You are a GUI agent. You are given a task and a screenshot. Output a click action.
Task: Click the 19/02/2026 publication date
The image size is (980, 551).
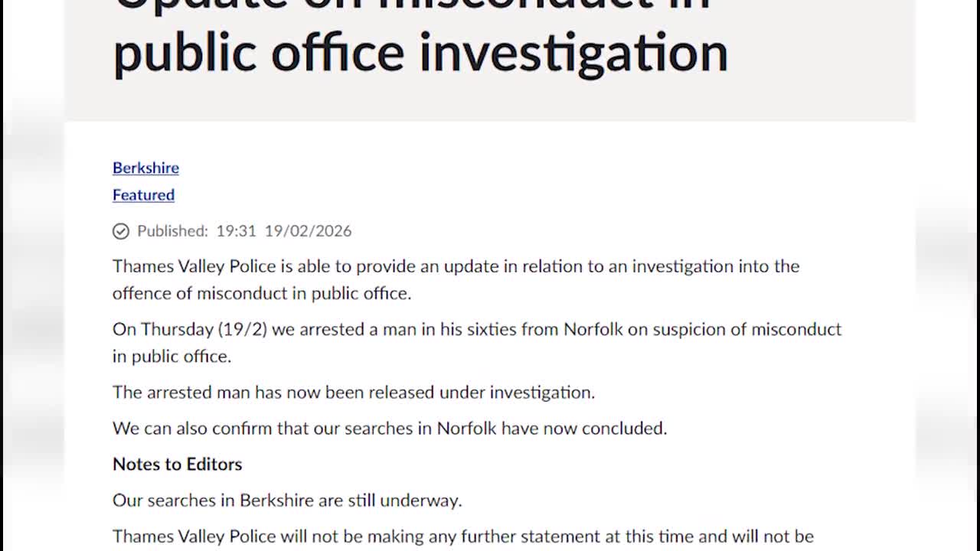pos(308,231)
